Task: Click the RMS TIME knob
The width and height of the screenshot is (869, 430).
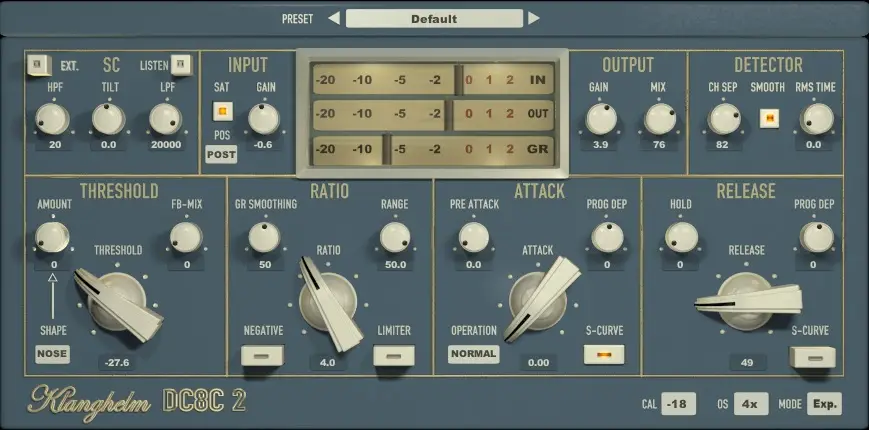Action: pyautogui.click(x=816, y=119)
